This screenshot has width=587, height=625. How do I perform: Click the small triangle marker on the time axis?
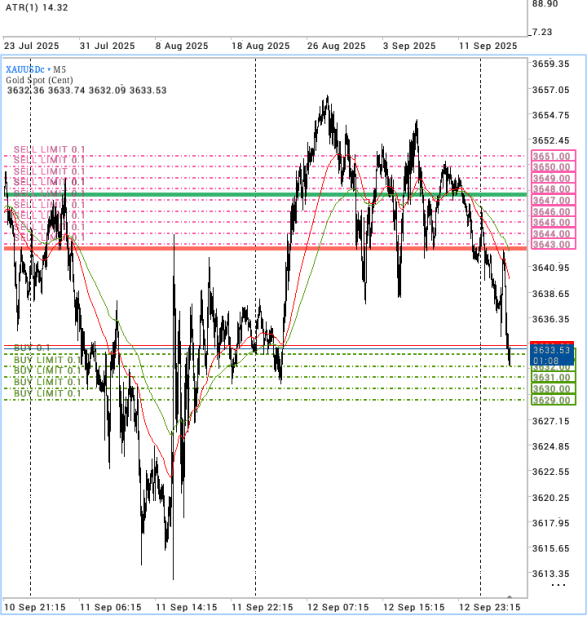[510, 596]
